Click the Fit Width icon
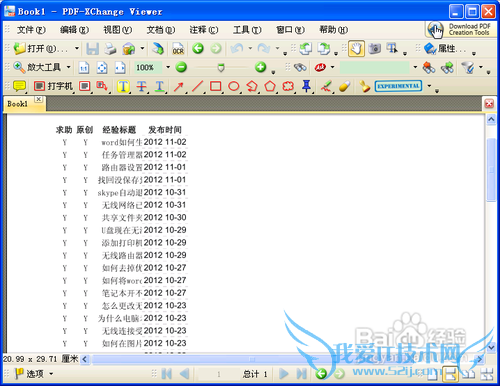Image resolution: width=500 pixels, height=386 pixels. click(x=120, y=68)
